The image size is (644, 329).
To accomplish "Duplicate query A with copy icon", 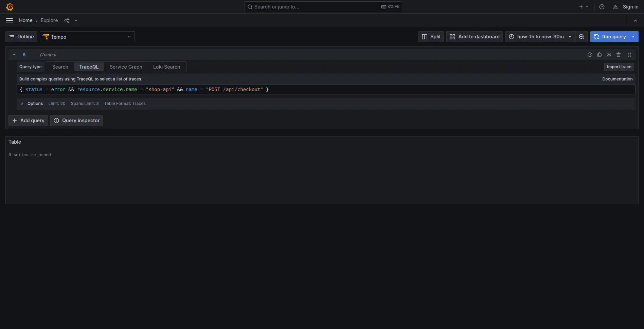I will pyautogui.click(x=600, y=55).
